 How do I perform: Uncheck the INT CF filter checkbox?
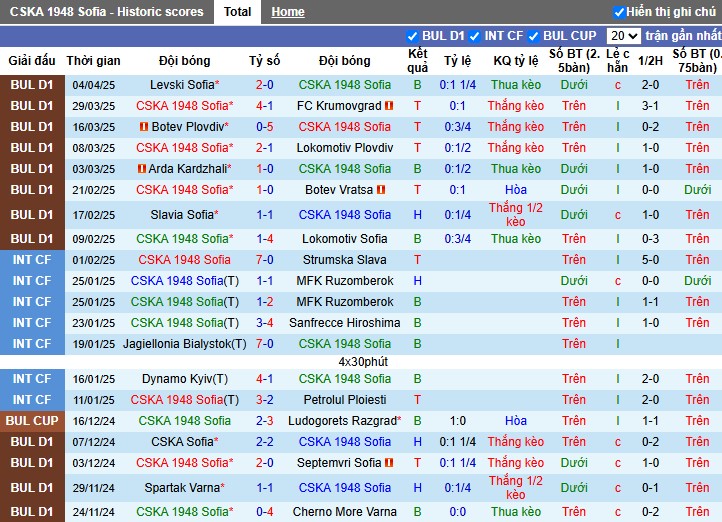point(474,36)
